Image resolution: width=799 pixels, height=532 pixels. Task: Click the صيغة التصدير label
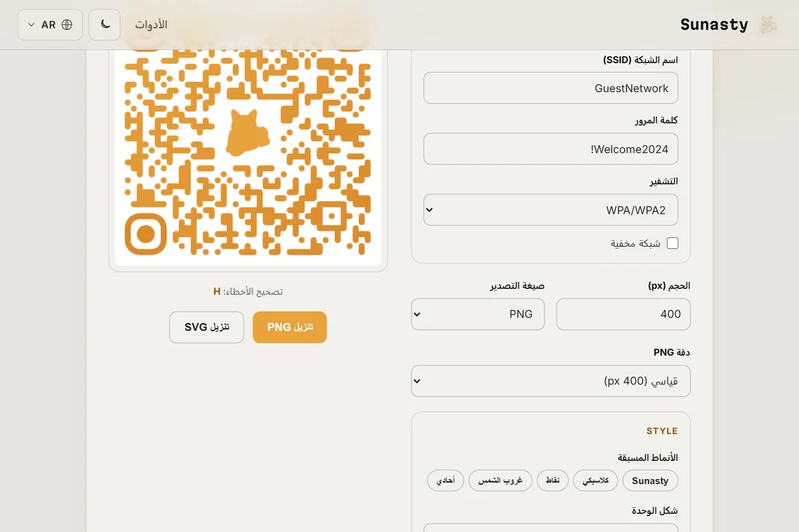(517, 286)
